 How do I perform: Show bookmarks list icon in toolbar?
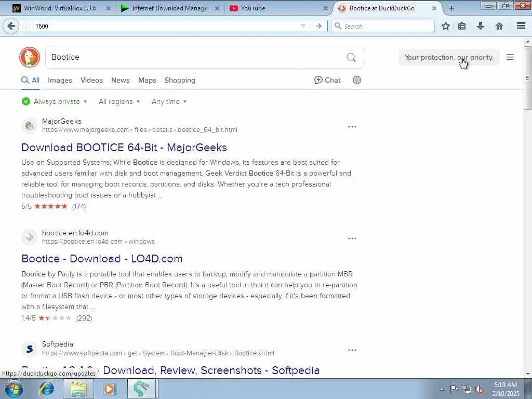point(462,26)
